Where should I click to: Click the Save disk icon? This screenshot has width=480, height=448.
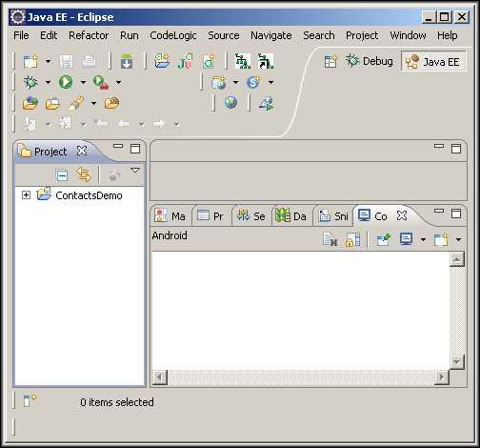coord(66,61)
